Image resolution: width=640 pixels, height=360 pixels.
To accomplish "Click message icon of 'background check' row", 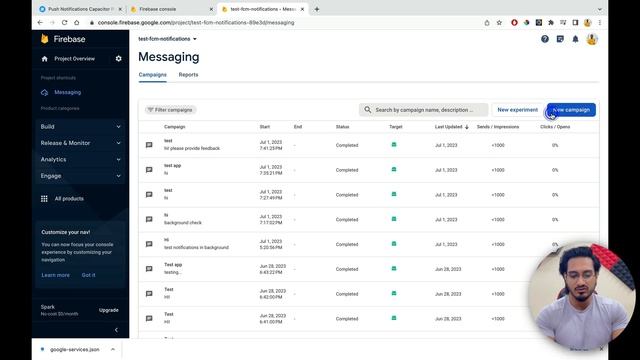I will click(x=149, y=220).
